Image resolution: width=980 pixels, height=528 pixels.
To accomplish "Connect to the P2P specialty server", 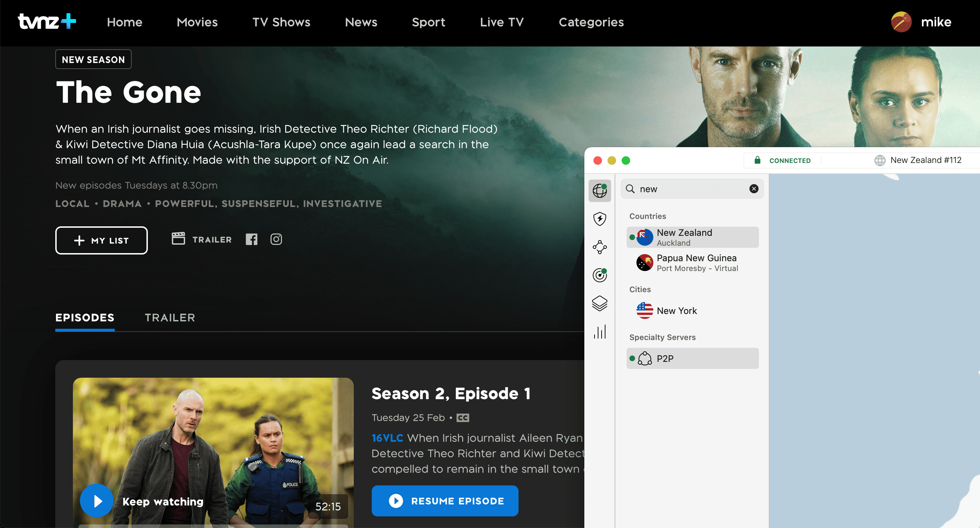I will click(692, 358).
